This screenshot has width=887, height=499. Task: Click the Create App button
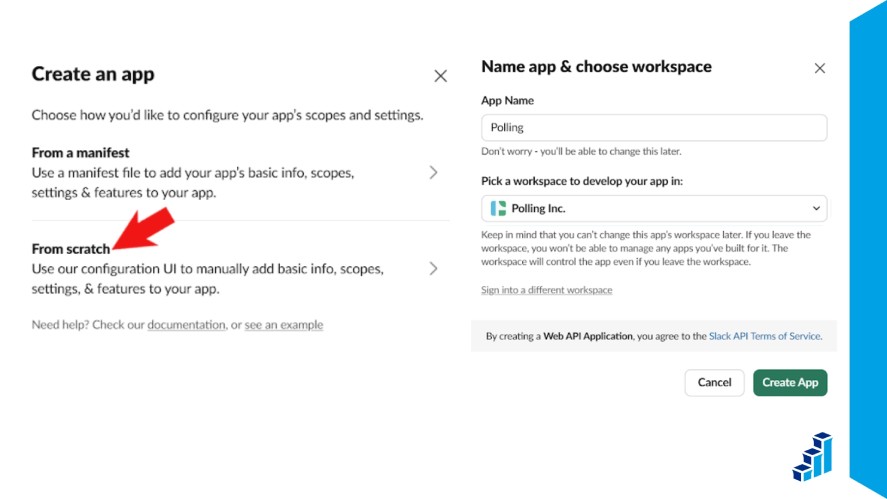point(790,382)
